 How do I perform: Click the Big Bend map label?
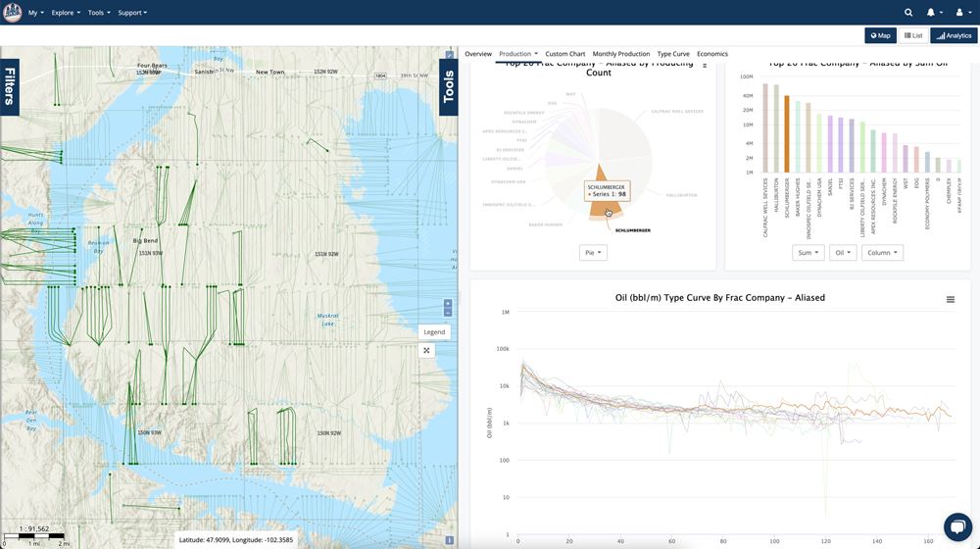145,241
